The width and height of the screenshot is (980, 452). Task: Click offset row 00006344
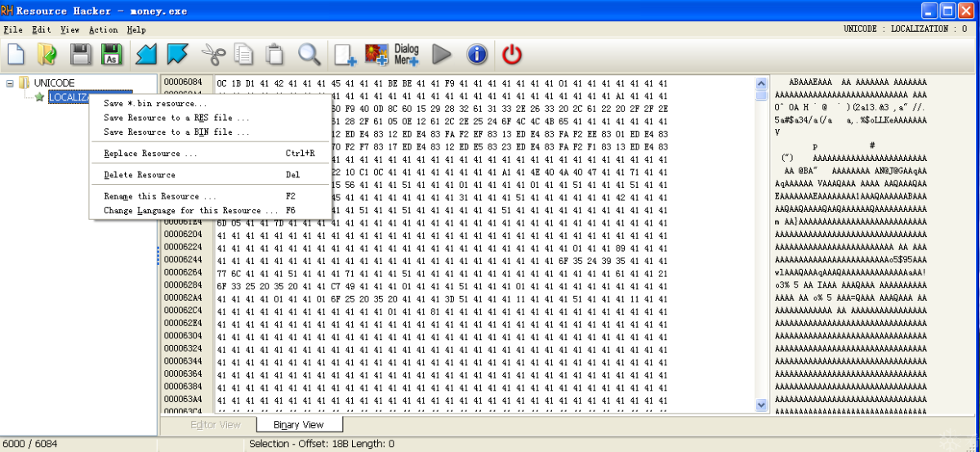[x=185, y=360]
